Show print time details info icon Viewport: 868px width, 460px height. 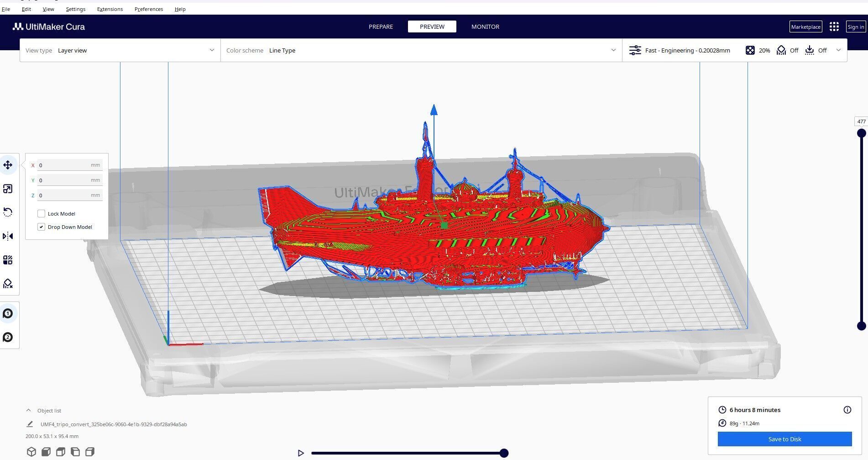tap(847, 410)
